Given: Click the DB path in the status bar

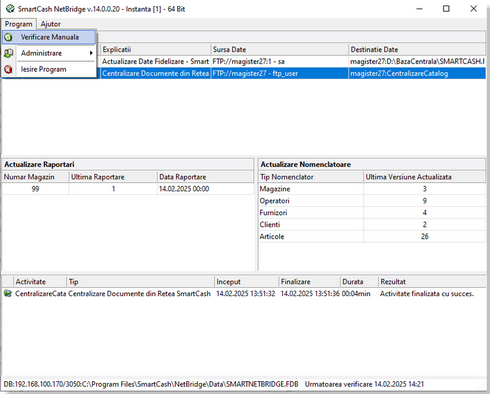Looking at the screenshot, I should pos(151,384).
